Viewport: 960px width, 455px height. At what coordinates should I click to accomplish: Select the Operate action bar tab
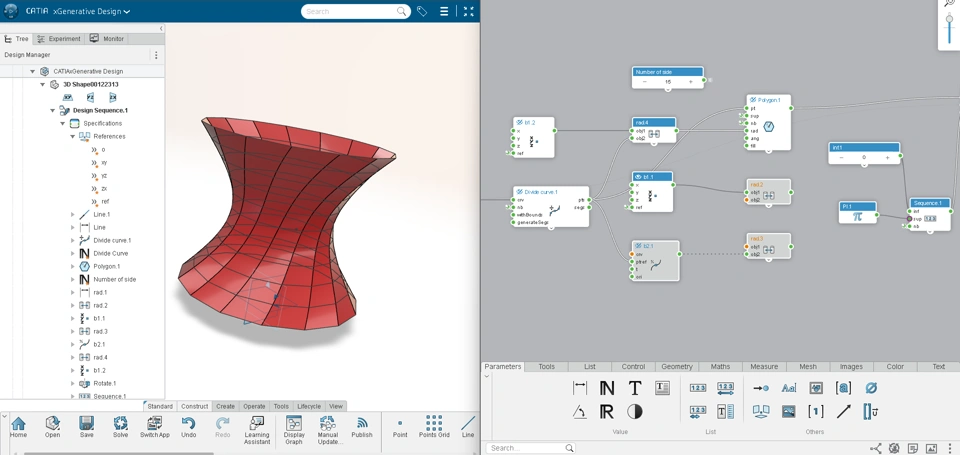[x=254, y=406]
